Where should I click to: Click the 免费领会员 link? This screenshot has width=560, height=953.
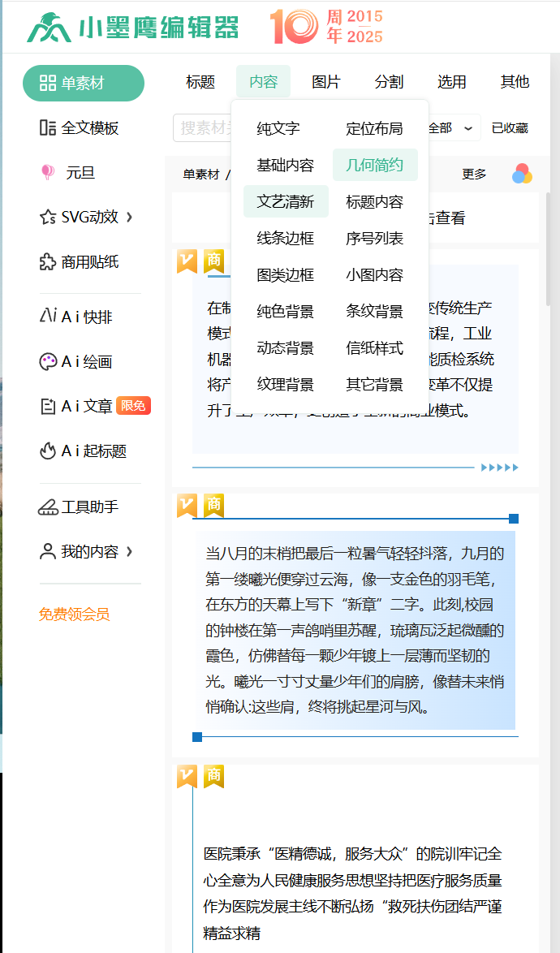(x=74, y=614)
